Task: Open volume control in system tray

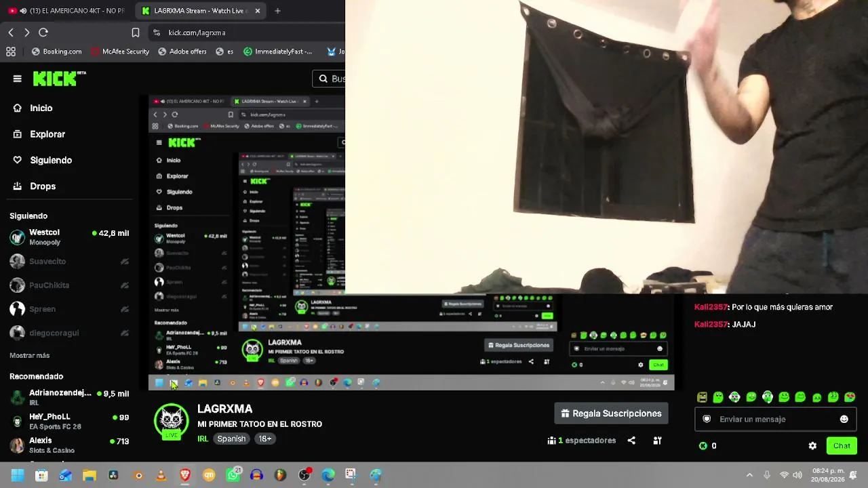Action: click(x=797, y=475)
